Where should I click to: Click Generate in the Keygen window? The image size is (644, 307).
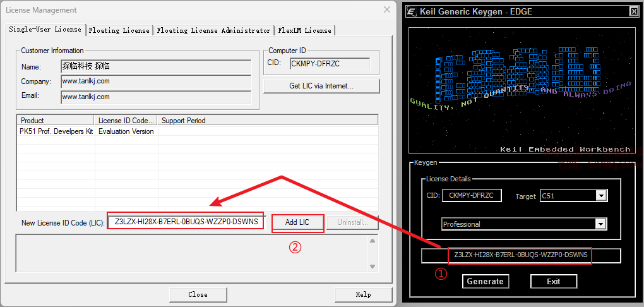pos(485,282)
